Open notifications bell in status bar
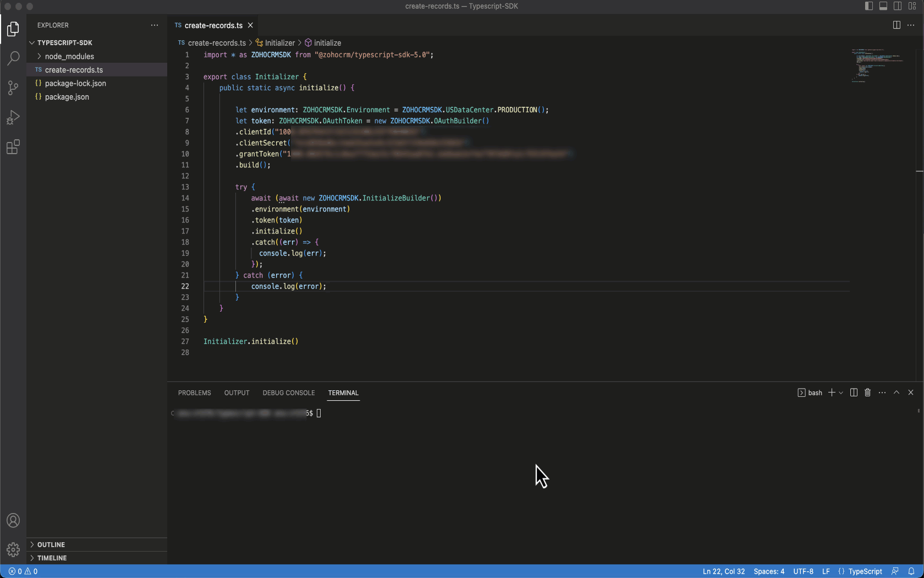 coord(911,571)
